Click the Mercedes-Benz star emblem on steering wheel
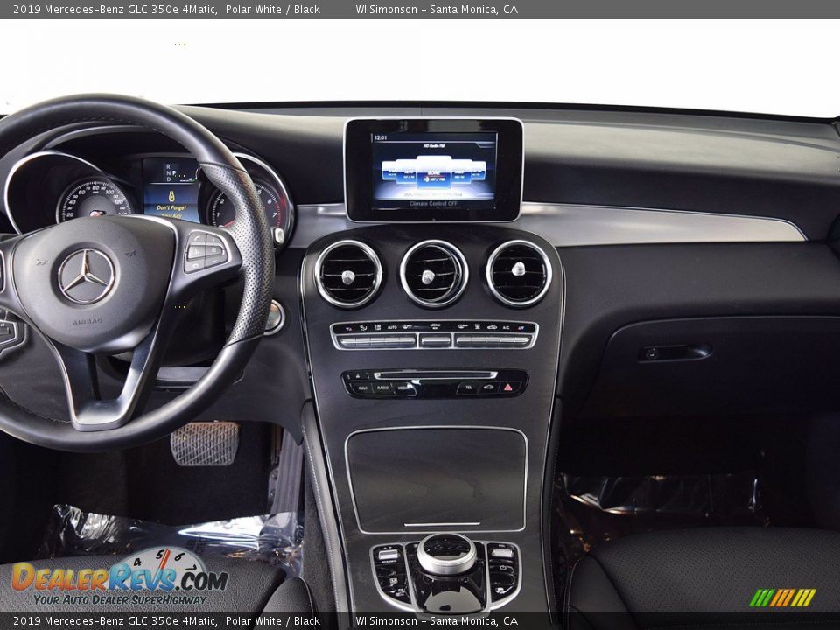This screenshot has height=630, width=840. (87, 276)
